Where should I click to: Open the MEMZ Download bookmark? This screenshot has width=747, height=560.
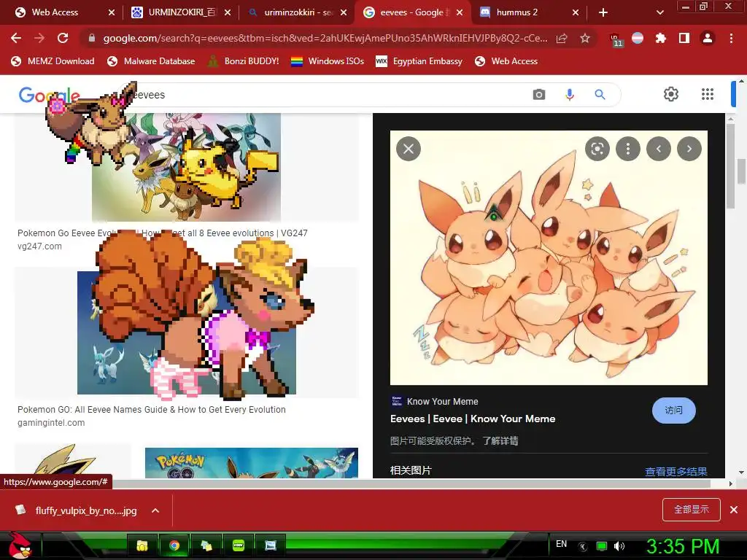(53, 61)
